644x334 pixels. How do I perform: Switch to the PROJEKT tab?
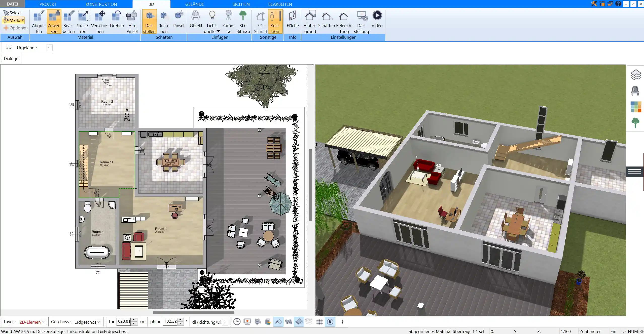(48, 4)
